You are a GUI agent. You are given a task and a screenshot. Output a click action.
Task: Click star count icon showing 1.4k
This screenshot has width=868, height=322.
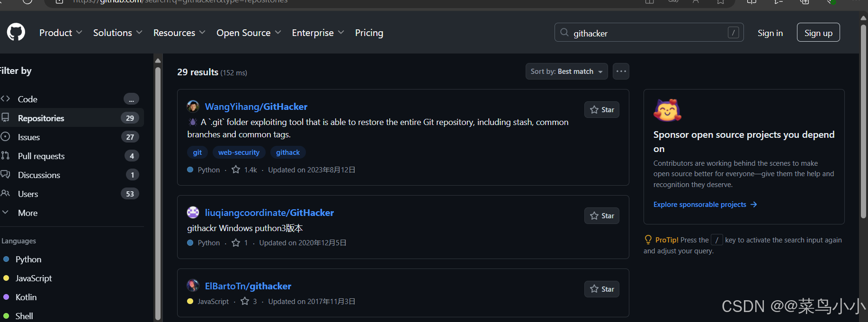point(236,170)
